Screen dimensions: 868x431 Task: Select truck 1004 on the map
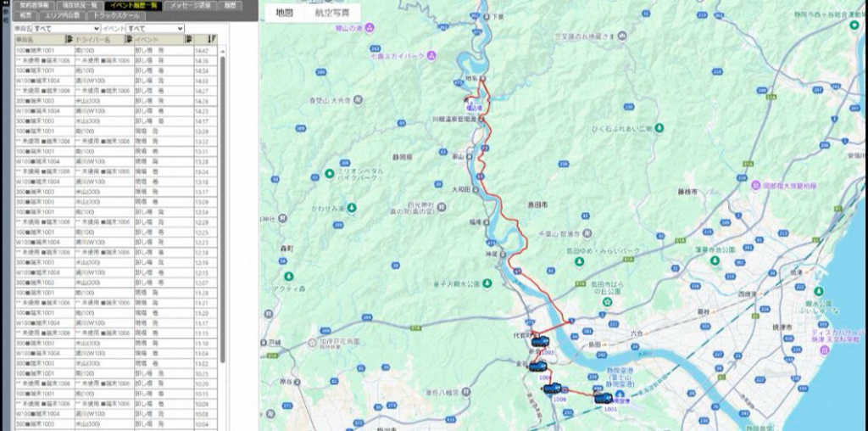(x=537, y=367)
